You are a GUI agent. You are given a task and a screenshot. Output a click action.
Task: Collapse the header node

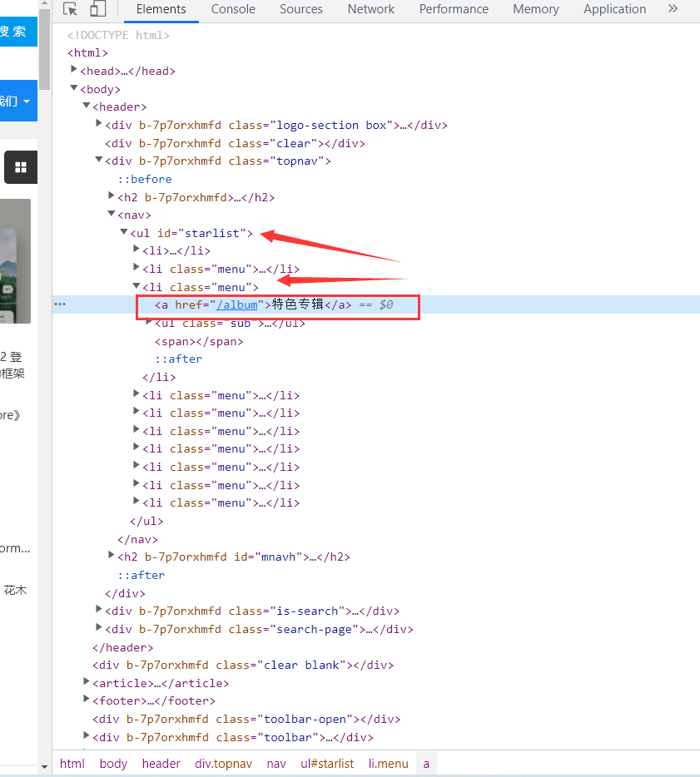[x=86, y=106]
